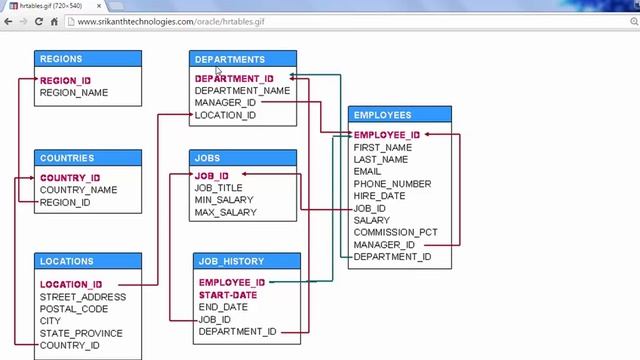The image size is (640, 360).
Task: Click COUNTRY_ID in the LOCATIONS table
Action: pyautogui.click(x=69, y=345)
